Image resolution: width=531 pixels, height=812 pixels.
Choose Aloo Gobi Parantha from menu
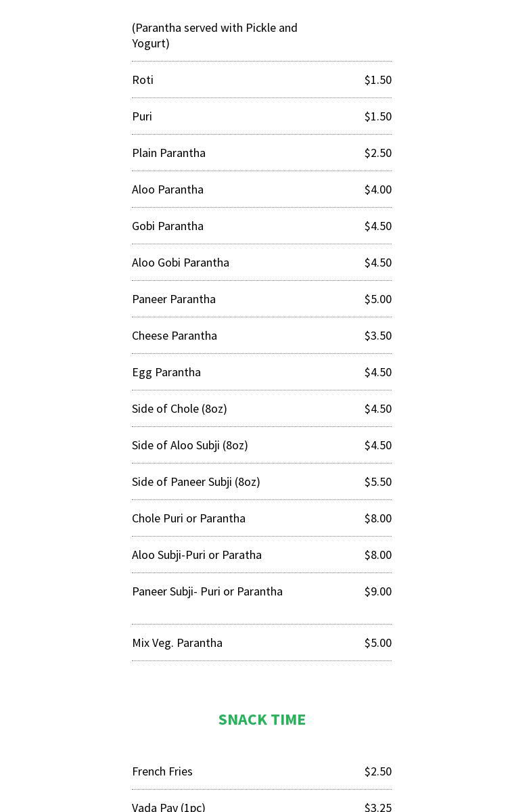click(181, 263)
